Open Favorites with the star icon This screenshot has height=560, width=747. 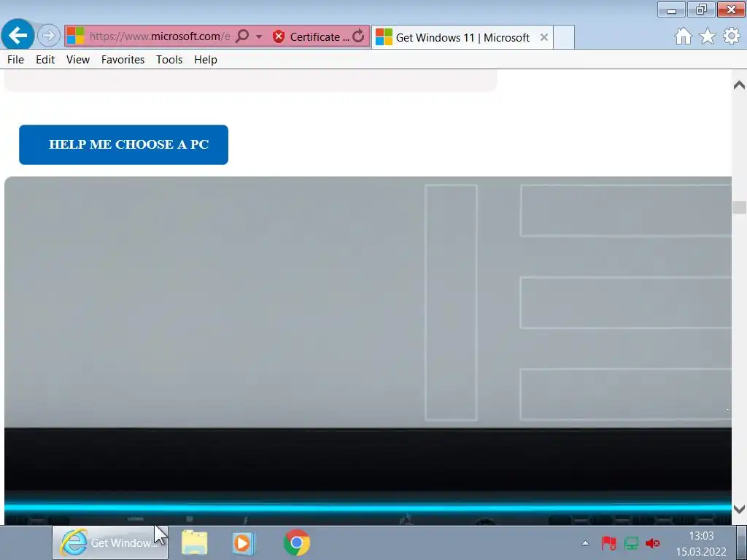pyautogui.click(x=708, y=36)
